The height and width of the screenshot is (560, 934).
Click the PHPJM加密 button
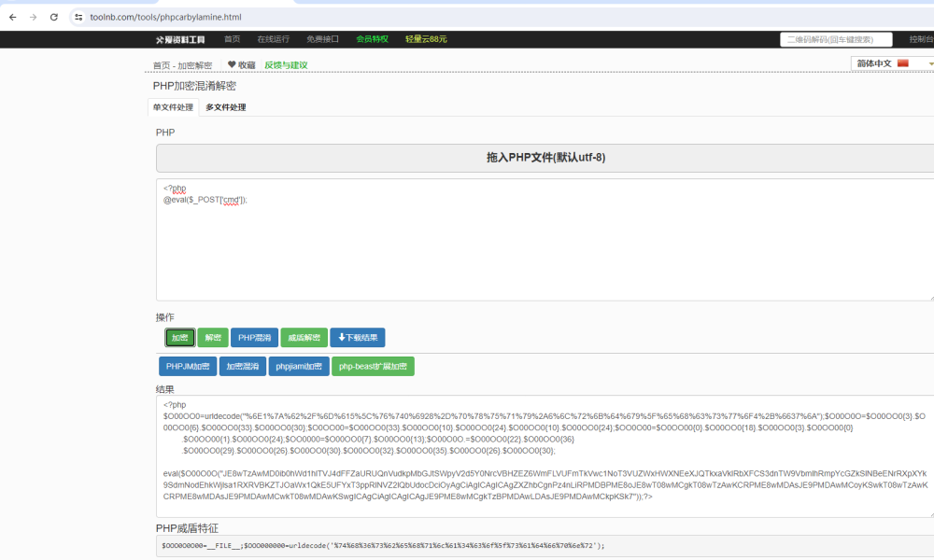pos(188,366)
